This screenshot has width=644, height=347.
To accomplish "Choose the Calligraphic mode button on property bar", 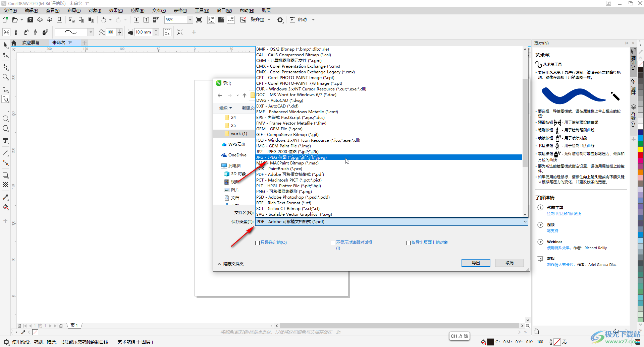I will coord(35,32).
